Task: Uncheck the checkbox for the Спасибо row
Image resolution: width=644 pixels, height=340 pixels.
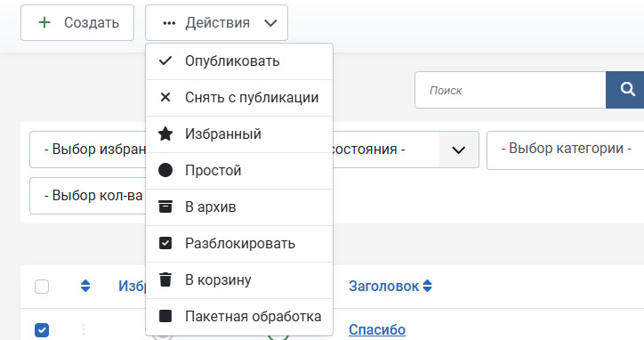Action: [42, 330]
